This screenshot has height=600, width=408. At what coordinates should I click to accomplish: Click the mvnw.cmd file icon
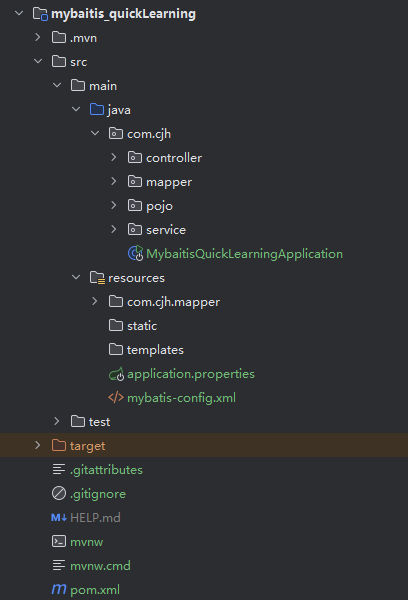coord(59,566)
